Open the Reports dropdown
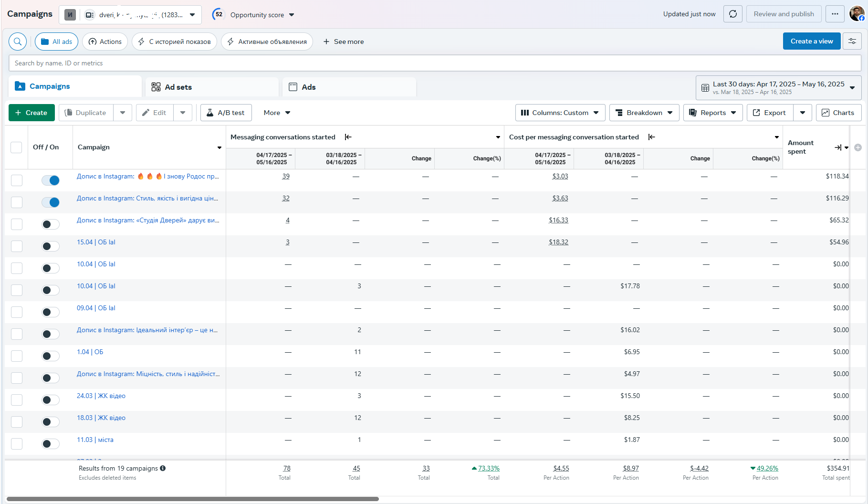 click(713, 113)
